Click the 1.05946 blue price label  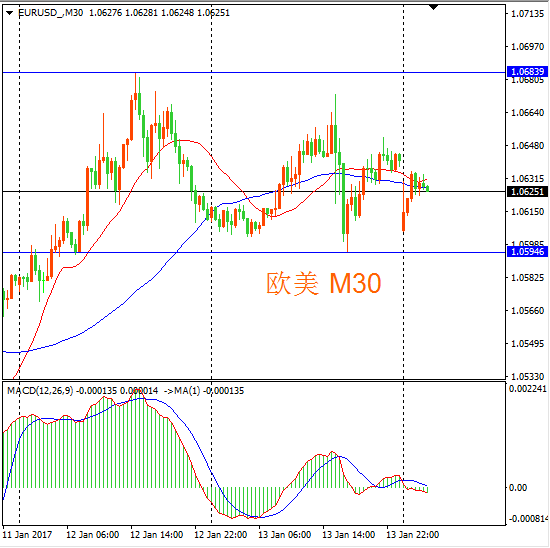point(527,252)
